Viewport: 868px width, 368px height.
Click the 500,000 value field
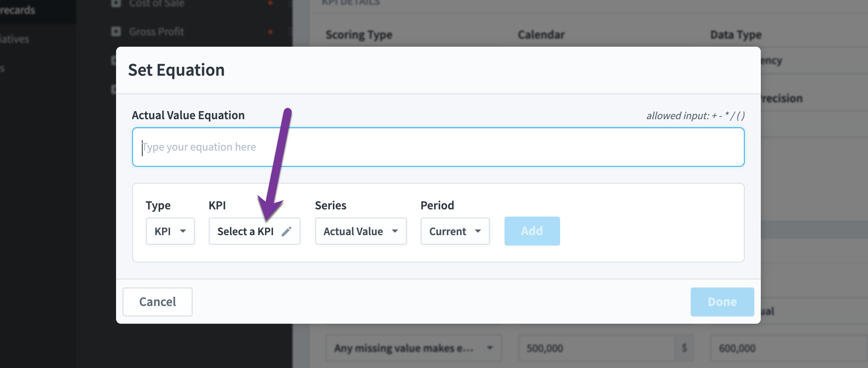click(x=597, y=348)
